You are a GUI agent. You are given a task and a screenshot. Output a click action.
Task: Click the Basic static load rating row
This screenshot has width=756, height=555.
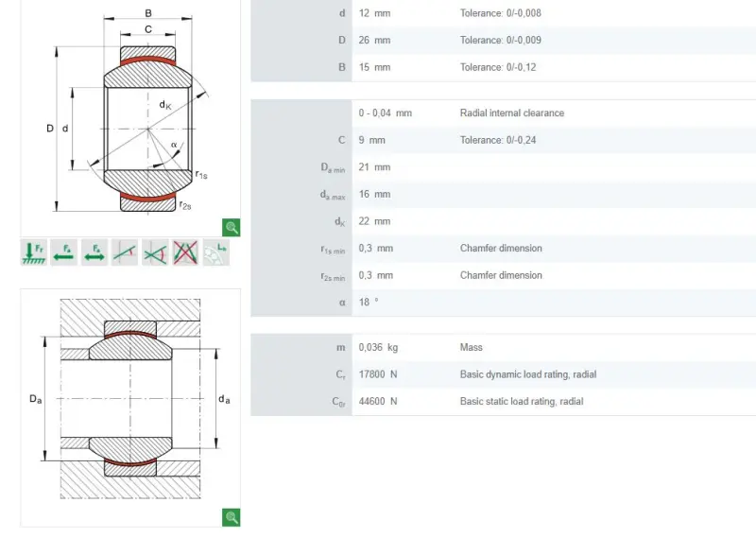(x=504, y=401)
